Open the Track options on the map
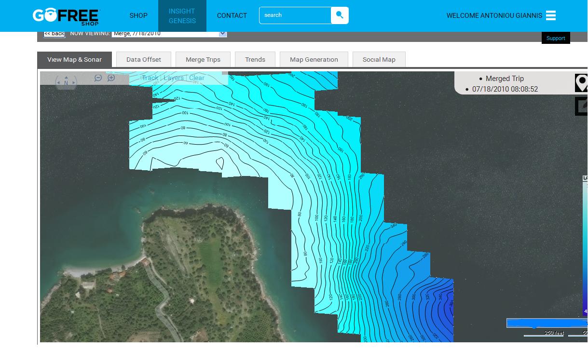The width and height of the screenshot is (588, 364). click(x=150, y=78)
